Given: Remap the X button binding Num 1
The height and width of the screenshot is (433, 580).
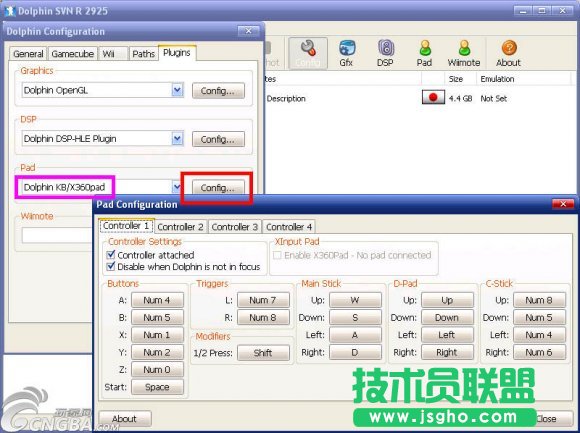Looking at the screenshot, I should (x=157, y=335).
